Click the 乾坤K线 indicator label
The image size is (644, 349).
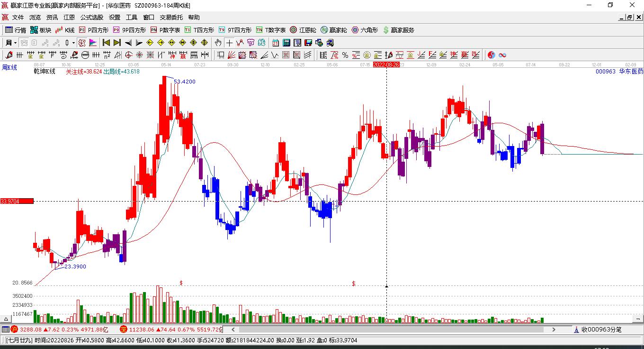(x=45, y=72)
